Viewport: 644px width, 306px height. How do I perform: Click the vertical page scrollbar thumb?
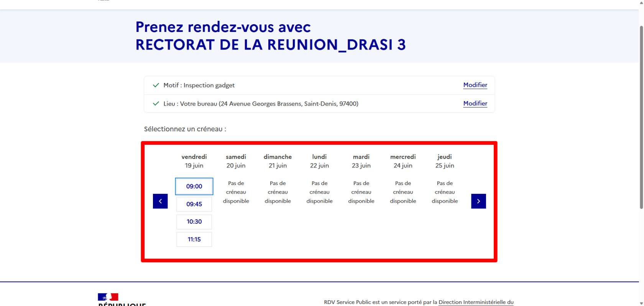pyautogui.click(x=641, y=117)
